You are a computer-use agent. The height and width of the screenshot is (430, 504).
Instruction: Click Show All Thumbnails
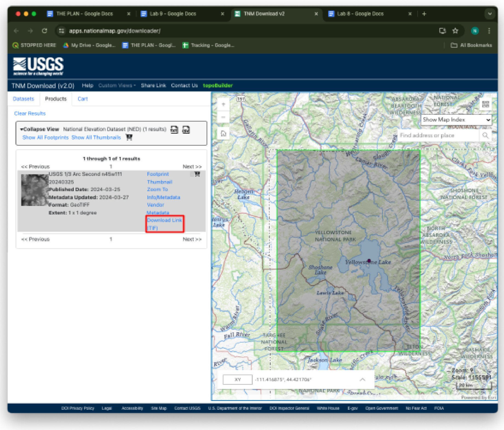tap(96, 137)
